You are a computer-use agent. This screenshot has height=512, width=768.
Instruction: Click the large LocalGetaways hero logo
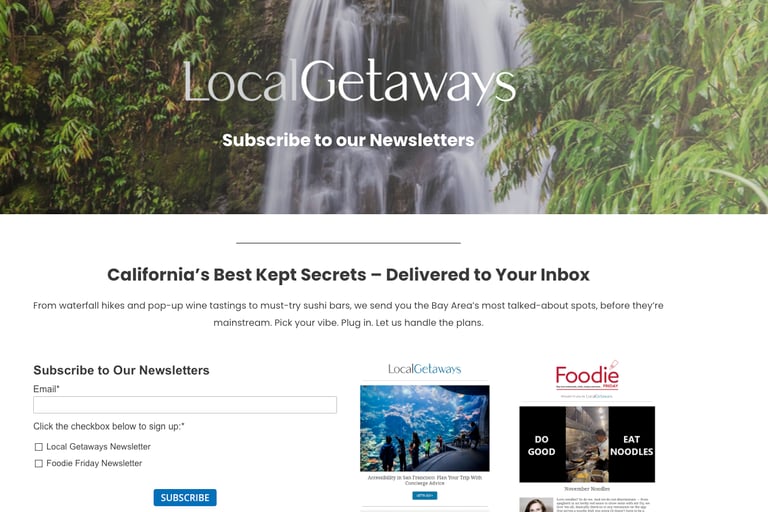(x=350, y=81)
